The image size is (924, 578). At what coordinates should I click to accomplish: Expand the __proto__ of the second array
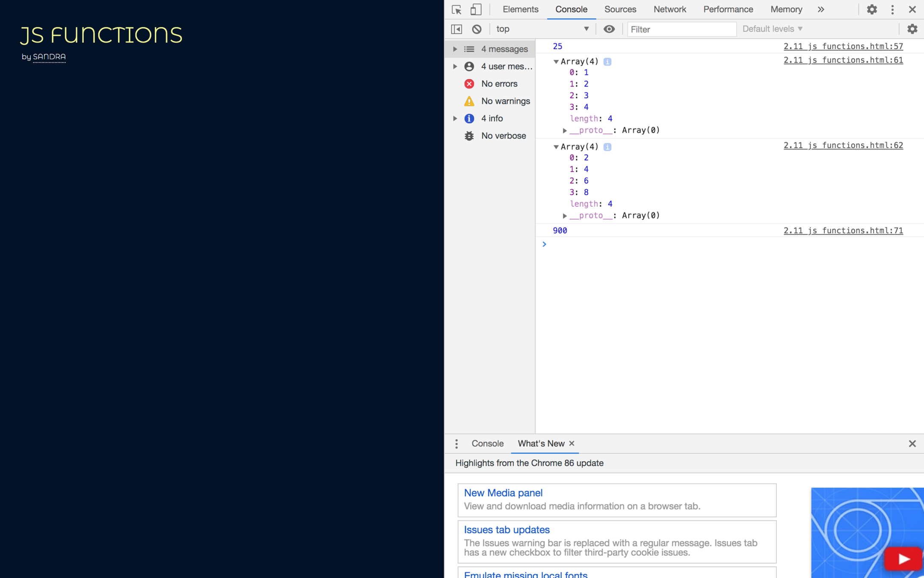click(x=565, y=216)
